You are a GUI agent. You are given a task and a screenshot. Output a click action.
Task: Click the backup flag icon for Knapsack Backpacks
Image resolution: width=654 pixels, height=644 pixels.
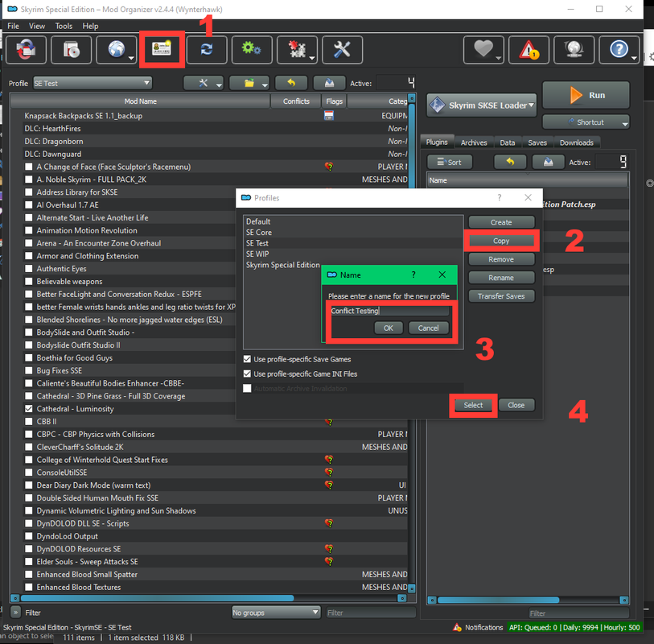coord(329,116)
